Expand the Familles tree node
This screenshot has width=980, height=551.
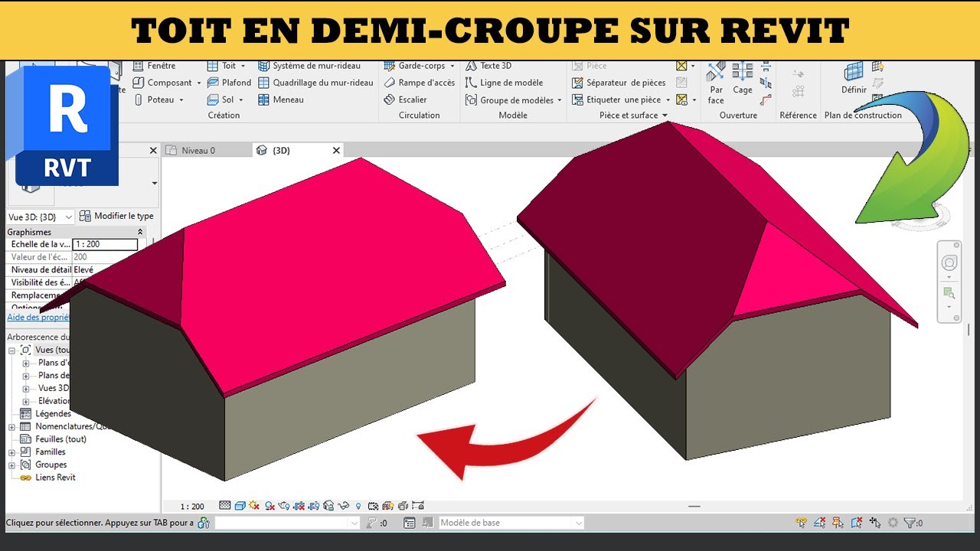12,452
